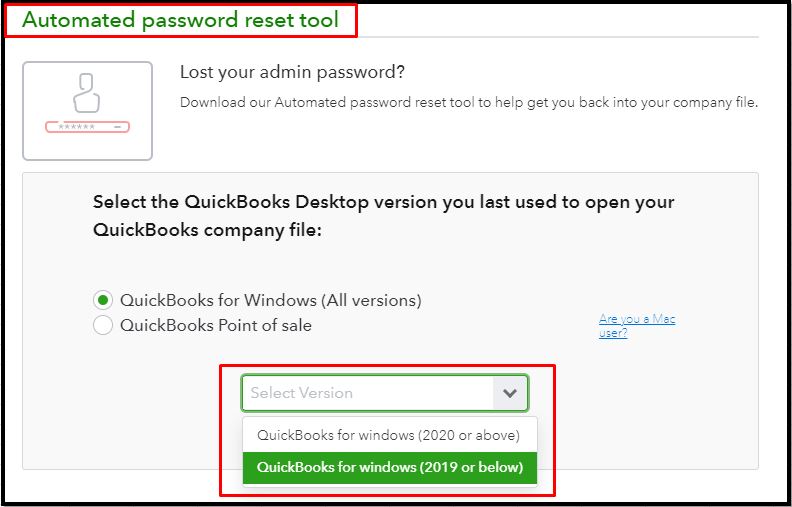Open the "Are you a Mac user?" link
Viewport: 792px width, 507px height.
636,326
